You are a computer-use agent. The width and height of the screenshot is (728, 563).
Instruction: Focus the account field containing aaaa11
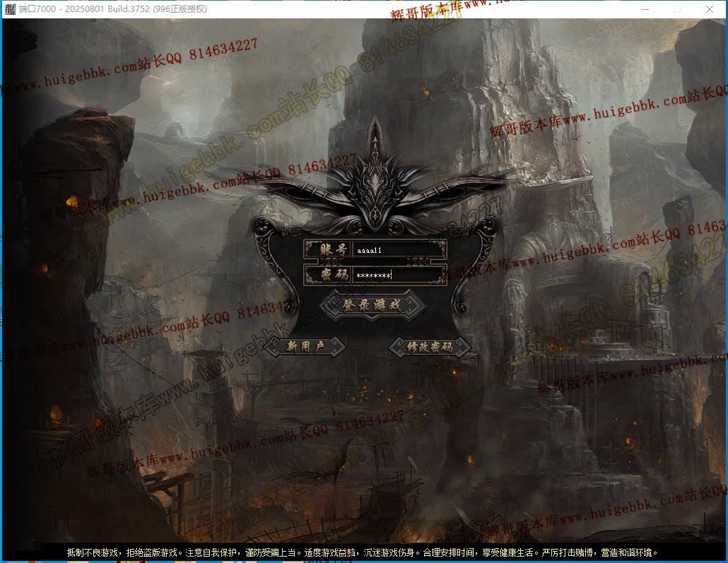(x=399, y=250)
